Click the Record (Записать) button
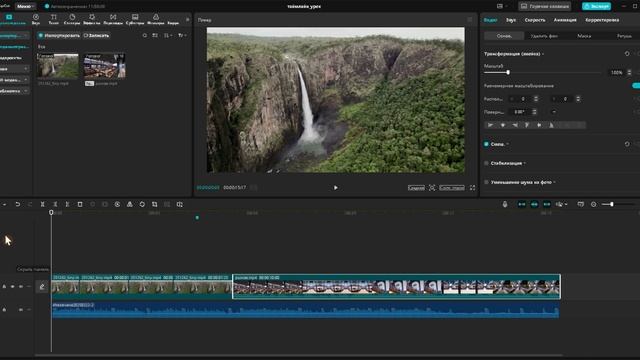Viewport: 640px width, 360px height. pos(96,36)
